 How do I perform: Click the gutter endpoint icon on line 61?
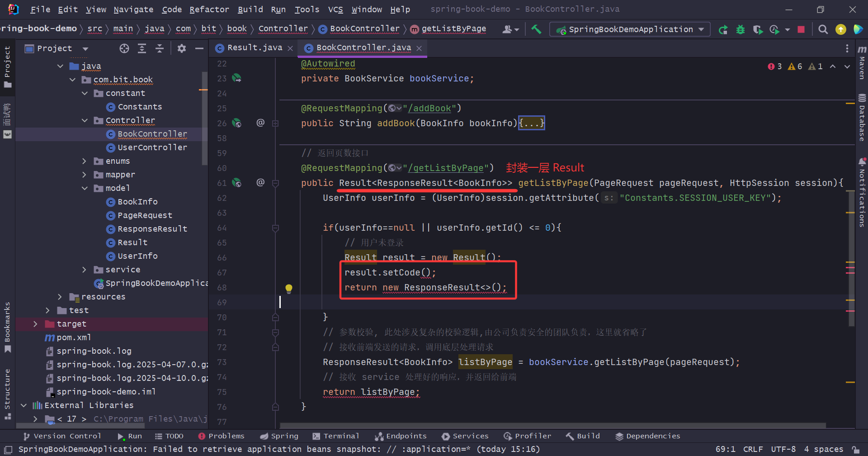[236, 183]
